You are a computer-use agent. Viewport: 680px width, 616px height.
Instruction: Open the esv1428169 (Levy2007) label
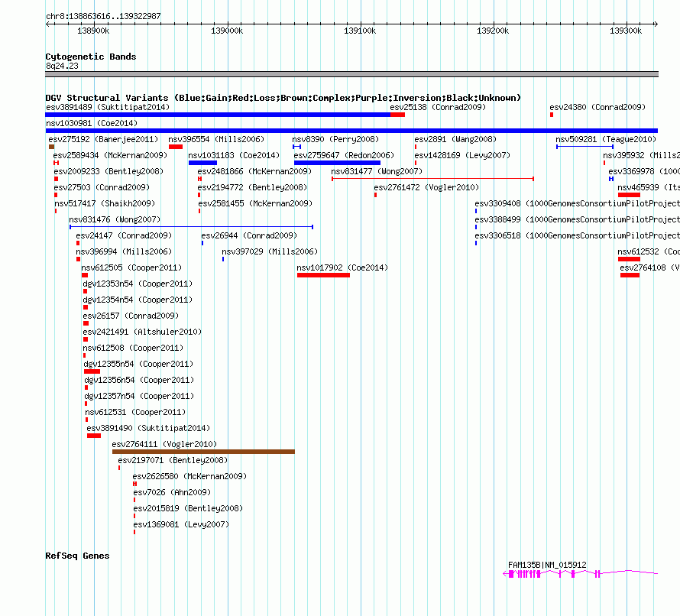tap(462, 155)
